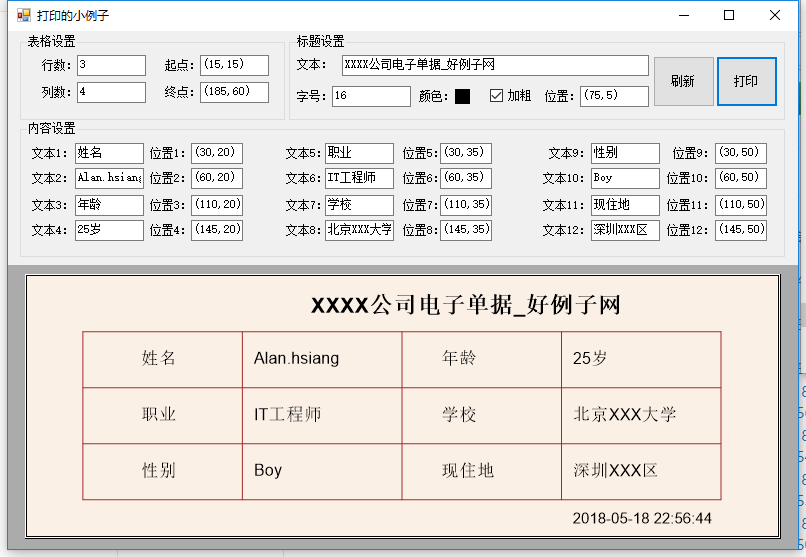This screenshot has width=806, height=557.
Task: Click preview table cell Alan.hsiang
Action: pos(322,359)
